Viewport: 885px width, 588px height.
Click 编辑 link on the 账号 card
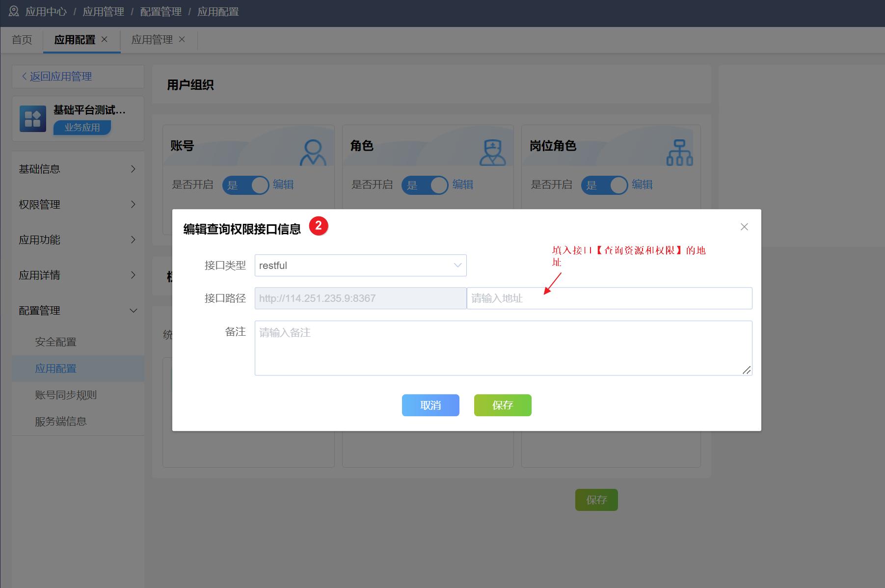coord(283,185)
